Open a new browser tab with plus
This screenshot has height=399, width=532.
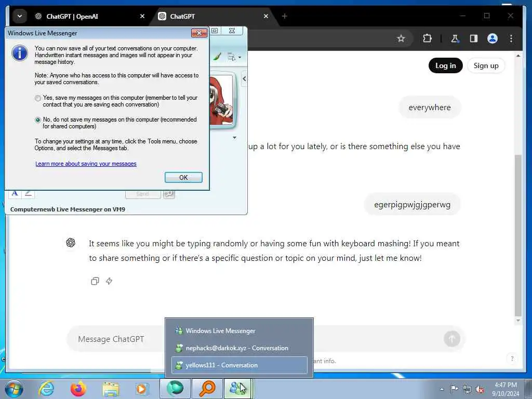[285, 16]
